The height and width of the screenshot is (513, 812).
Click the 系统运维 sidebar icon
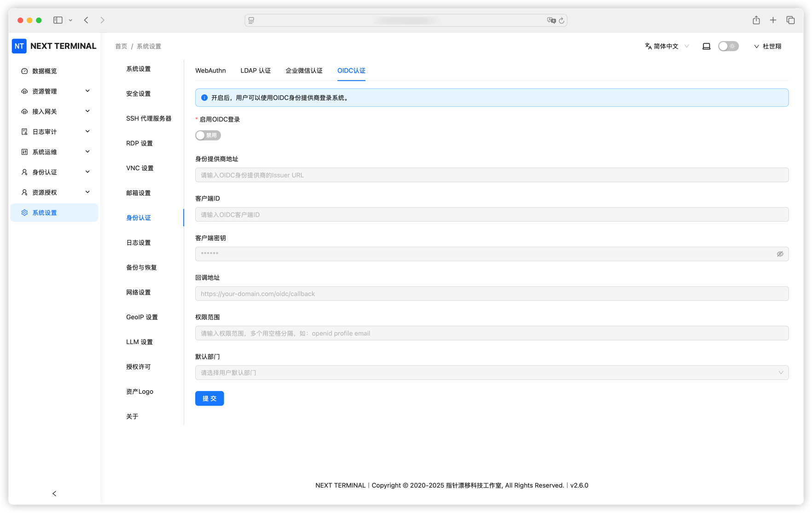[24, 151]
